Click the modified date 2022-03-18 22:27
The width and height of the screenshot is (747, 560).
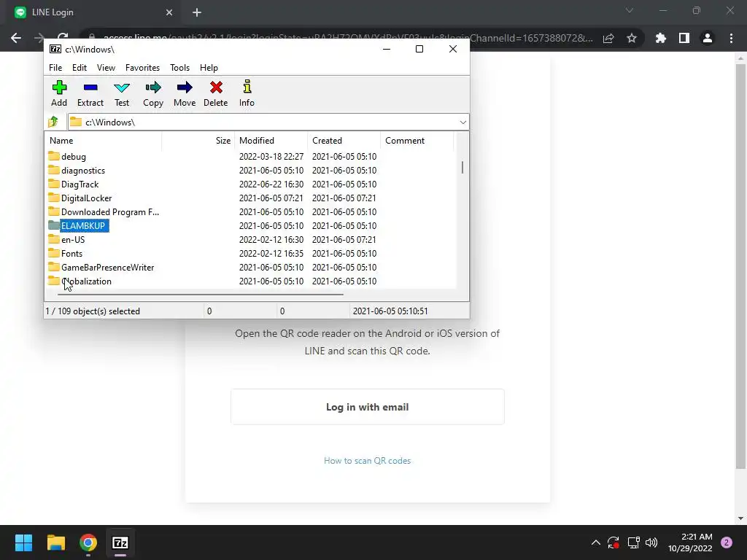271,157
